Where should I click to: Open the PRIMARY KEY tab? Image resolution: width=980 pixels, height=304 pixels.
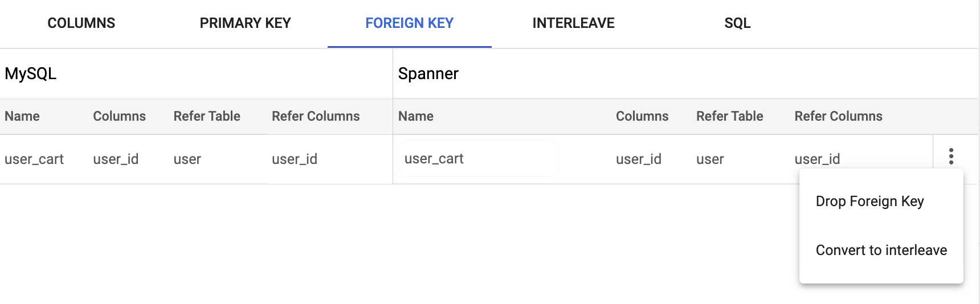tap(246, 23)
